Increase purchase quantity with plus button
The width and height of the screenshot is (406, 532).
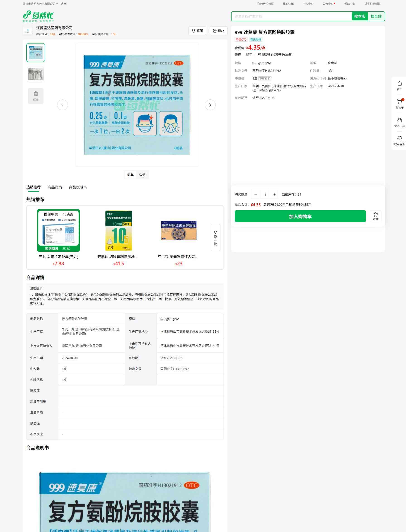(274, 194)
